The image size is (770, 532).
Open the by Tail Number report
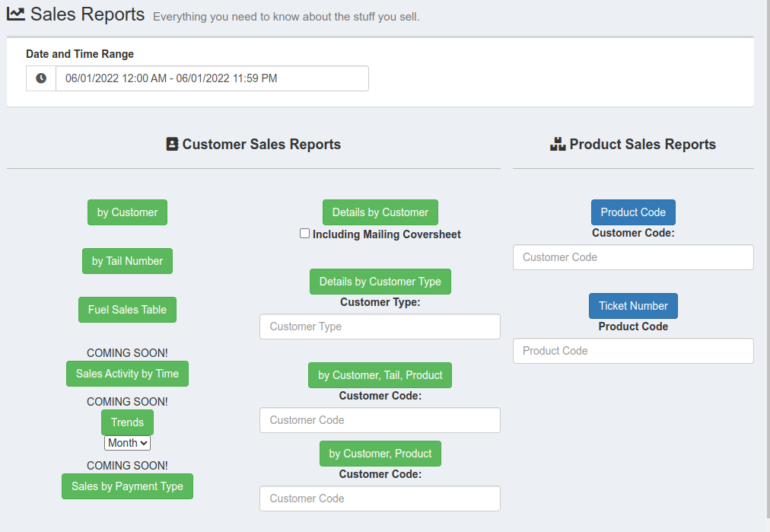click(127, 261)
